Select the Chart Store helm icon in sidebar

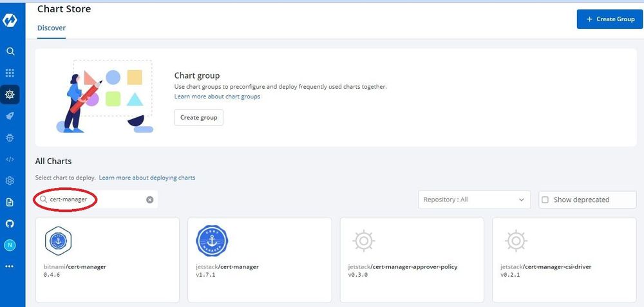10,95
